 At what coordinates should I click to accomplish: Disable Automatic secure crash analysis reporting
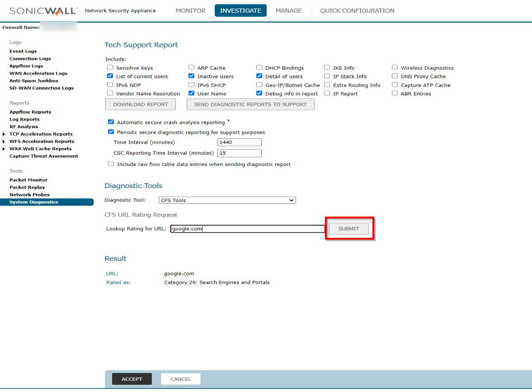tap(111, 122)
